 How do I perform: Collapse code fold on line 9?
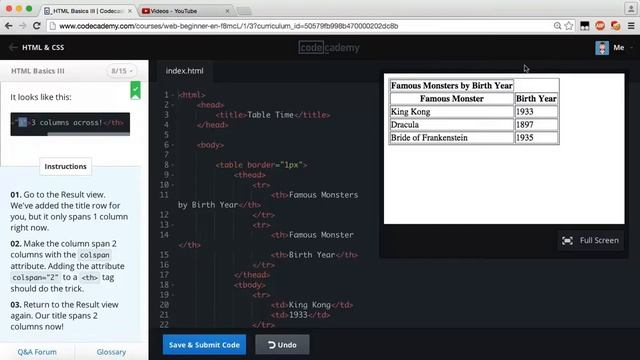(x=173, y=175)
